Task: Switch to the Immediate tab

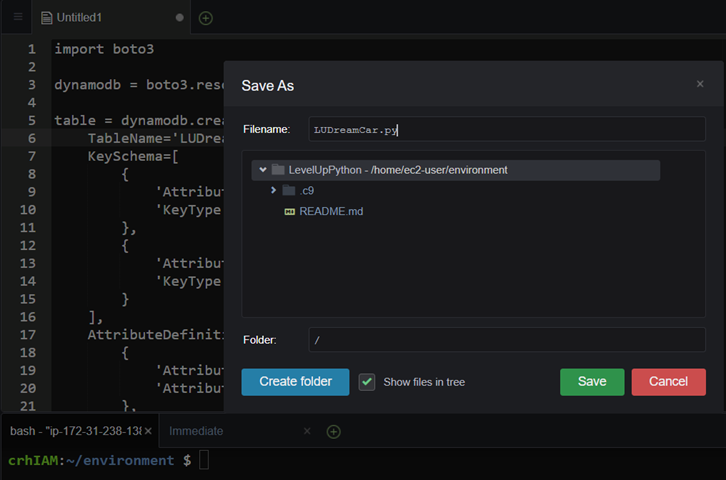Action: coord(196,431)
